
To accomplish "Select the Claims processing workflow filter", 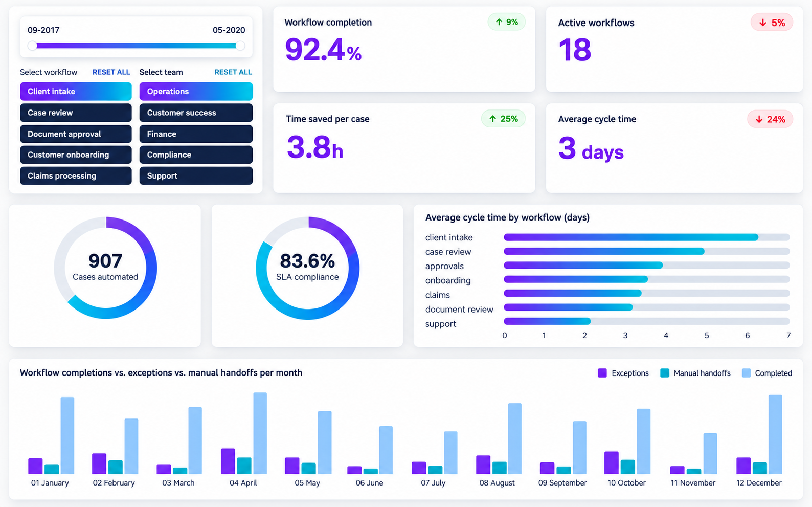I will coord(76,175).
